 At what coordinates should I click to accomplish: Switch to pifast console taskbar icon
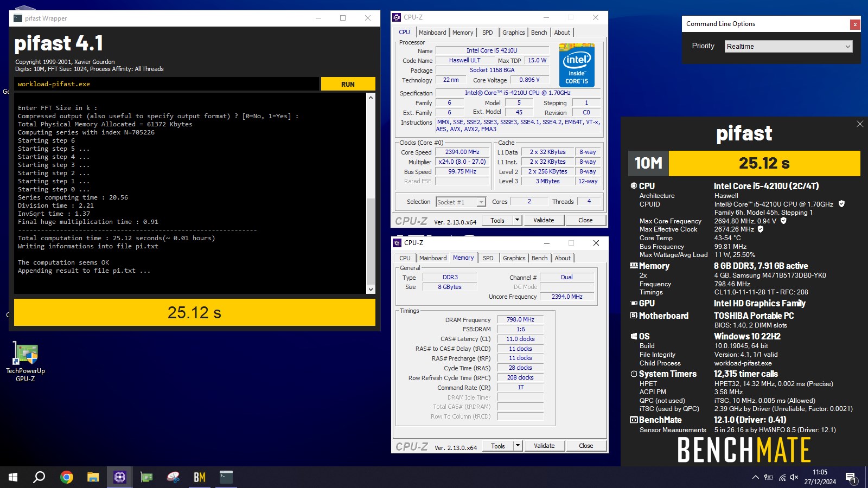(x=226, y=477)
